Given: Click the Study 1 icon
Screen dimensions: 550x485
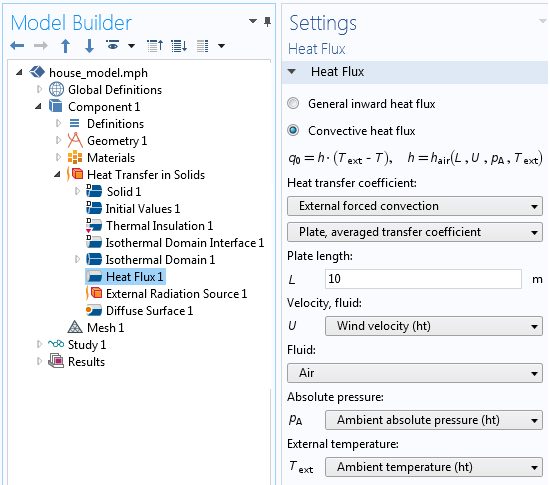Looking at the screenshot, I should pos(56,344).
